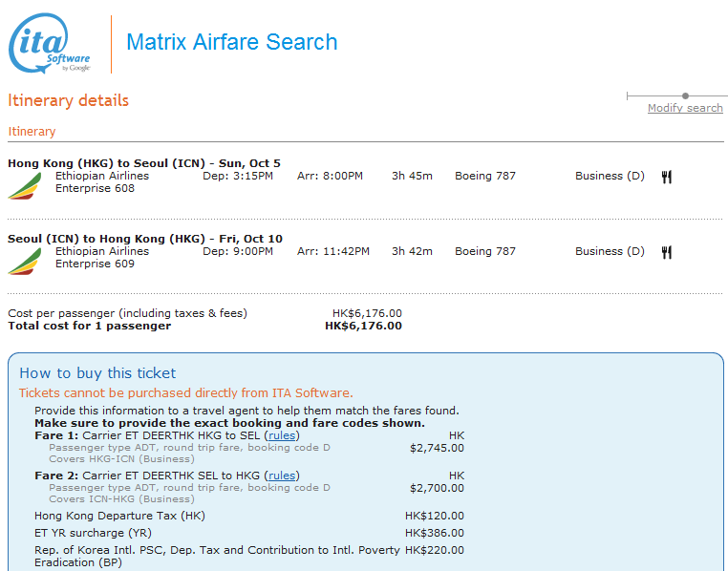Click the ITA Software logo
Screen dimensions: 728x571
[x=50, y=44]
